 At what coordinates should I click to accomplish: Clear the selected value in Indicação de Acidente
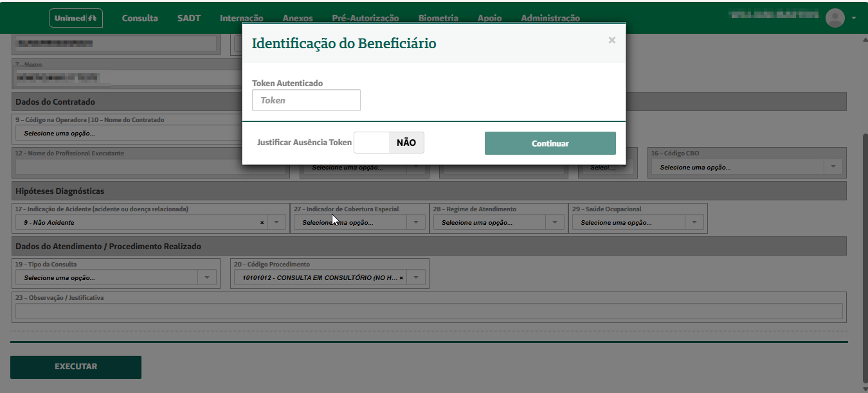coord(261,222)
